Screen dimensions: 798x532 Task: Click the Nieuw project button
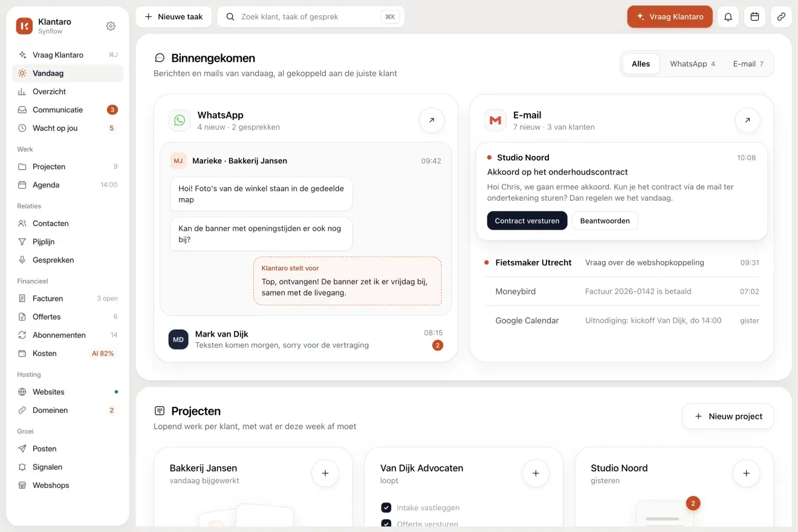pos(728,417)
